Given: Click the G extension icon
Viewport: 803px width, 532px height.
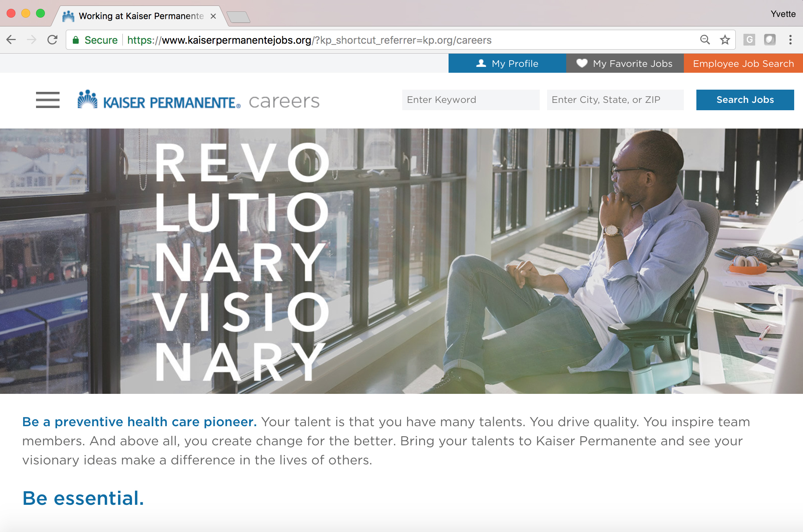Looking at the screenshot, I should tap(749, 40).
